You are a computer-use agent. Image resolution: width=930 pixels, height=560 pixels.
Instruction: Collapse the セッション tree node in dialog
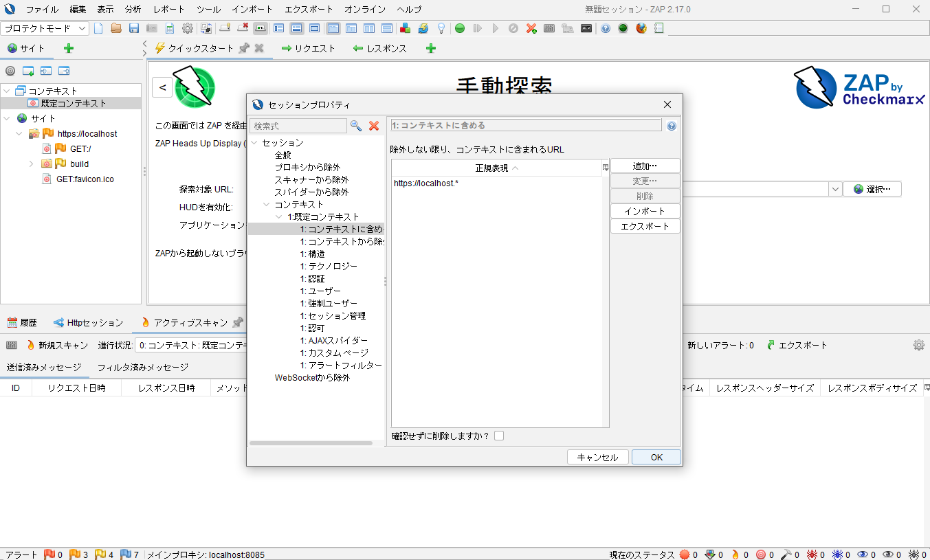[254, 142]
